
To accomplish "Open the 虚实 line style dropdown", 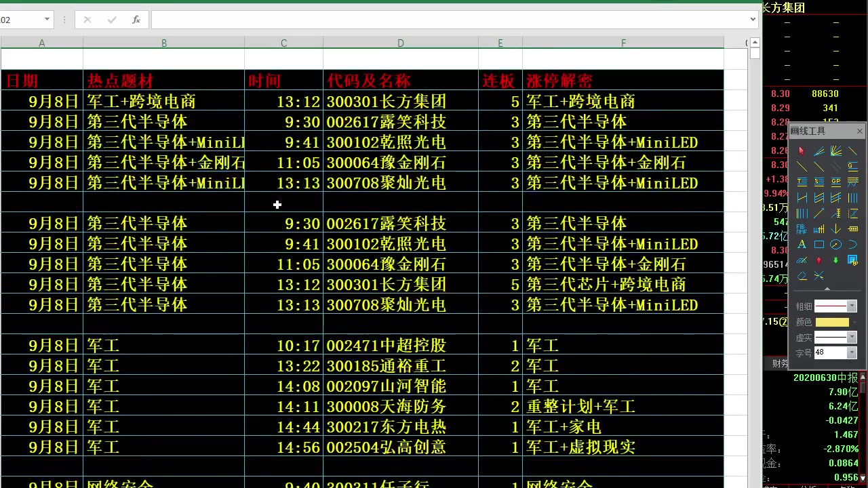I will tap(852, 337).
